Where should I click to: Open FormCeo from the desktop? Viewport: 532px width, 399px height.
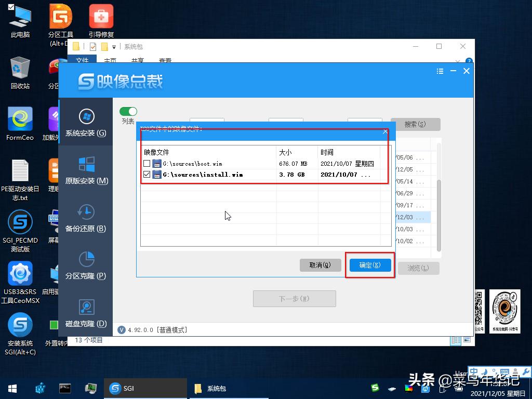click(x=20, y=118)
